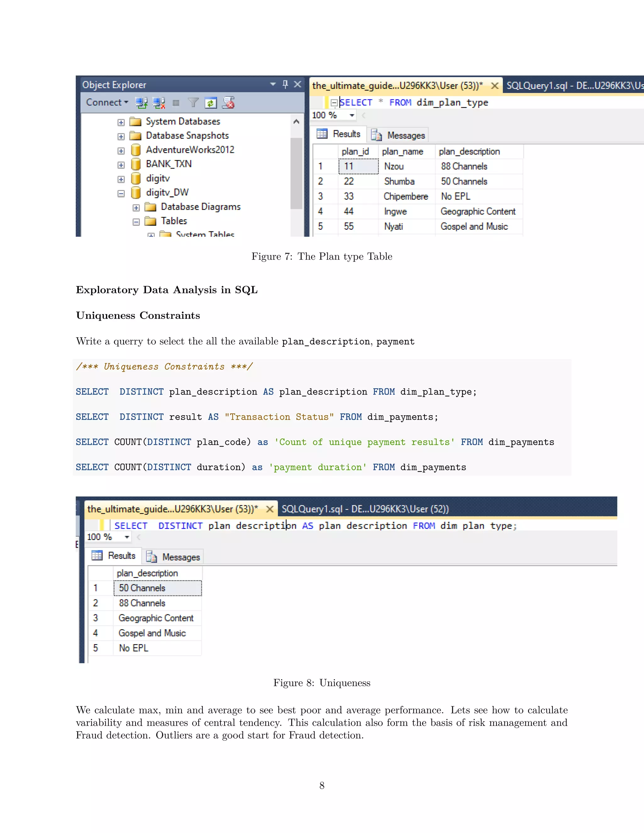Select the Database Snapshots folder icon
This screenshot has width=644, height=833.
[x=136, y=136]
